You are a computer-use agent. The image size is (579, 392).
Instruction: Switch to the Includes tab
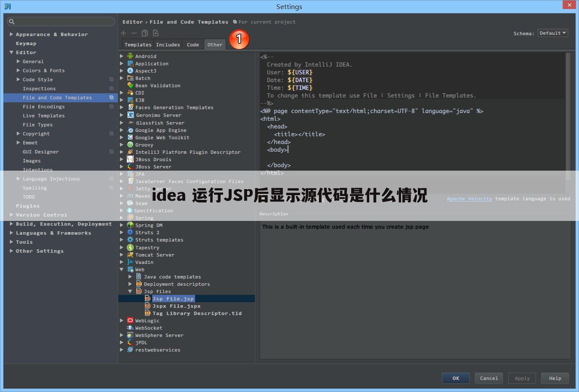[x=168, y=45]
